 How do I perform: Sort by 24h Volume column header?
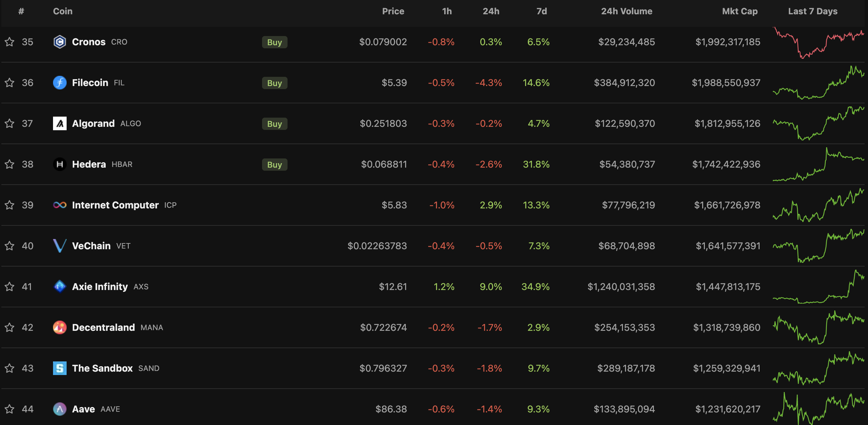coord(626,11)
